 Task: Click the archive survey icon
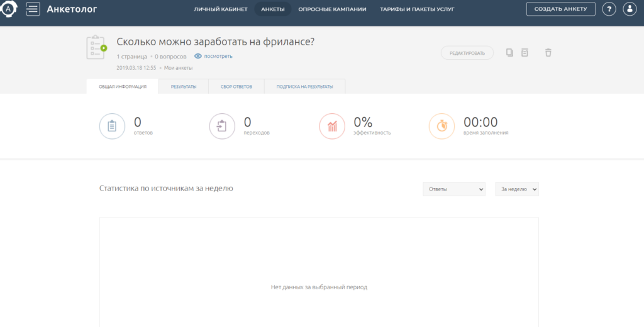(525, 53)
